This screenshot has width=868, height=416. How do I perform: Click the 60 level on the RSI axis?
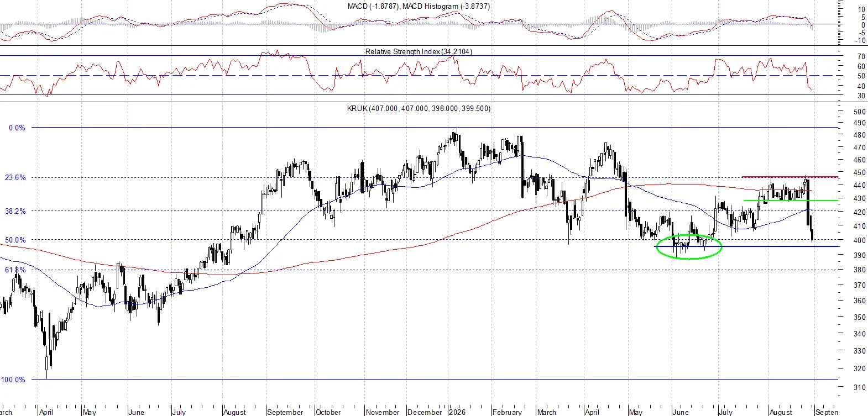(x=861, y=66)
